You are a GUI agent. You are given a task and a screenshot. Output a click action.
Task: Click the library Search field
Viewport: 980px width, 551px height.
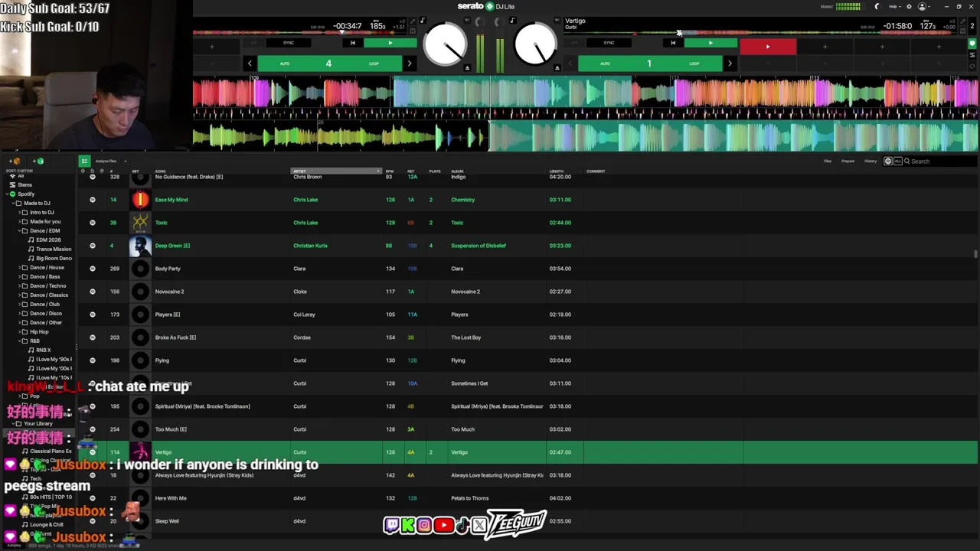tap(940, 161)
